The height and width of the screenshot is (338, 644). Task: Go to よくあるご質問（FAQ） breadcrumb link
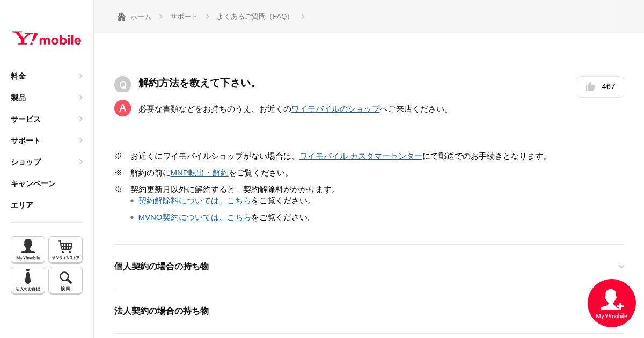point(255,17)
